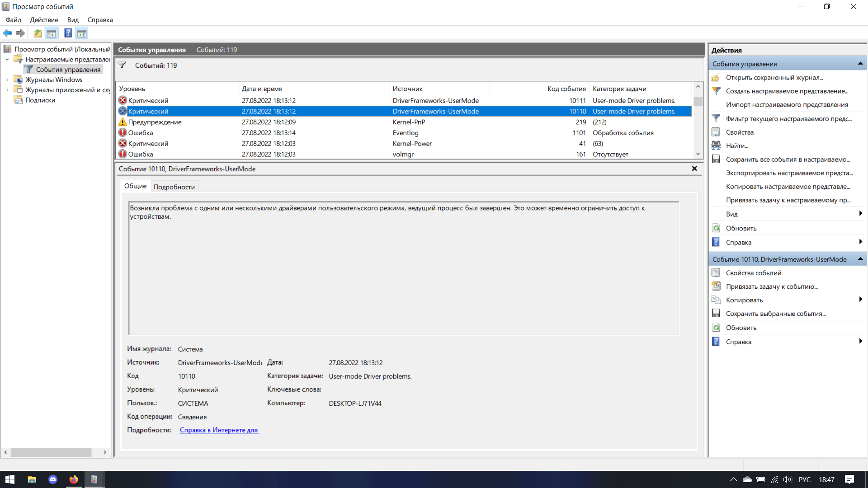
Task: Open the Действие menu
Action: [44, 20]
